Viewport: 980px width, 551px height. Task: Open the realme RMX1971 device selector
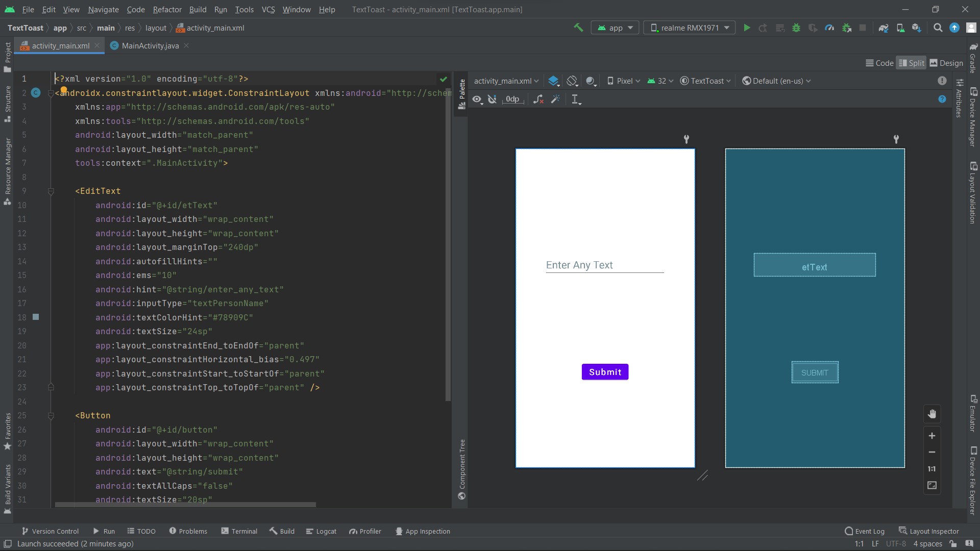[x=689, y=28]
